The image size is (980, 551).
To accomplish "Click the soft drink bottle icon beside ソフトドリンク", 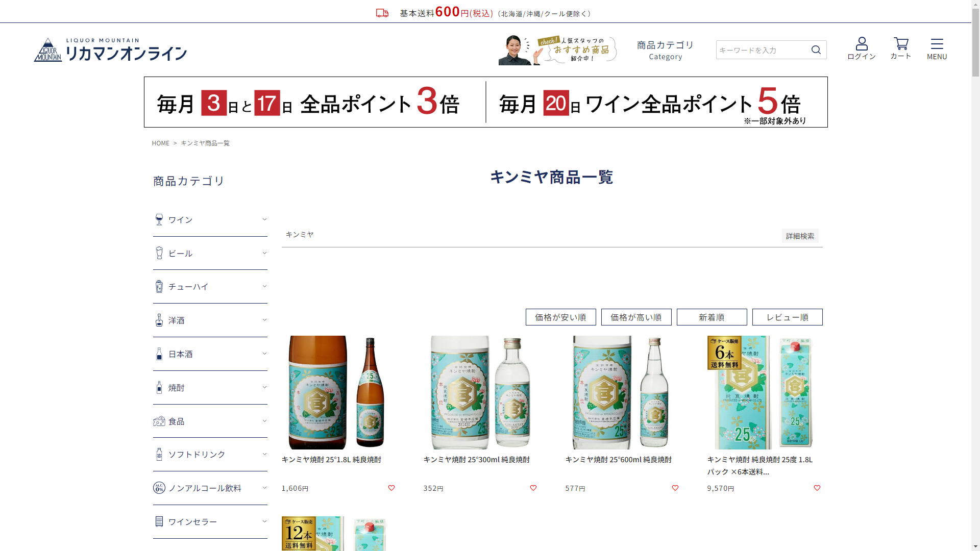I will (x=159, y=455).
